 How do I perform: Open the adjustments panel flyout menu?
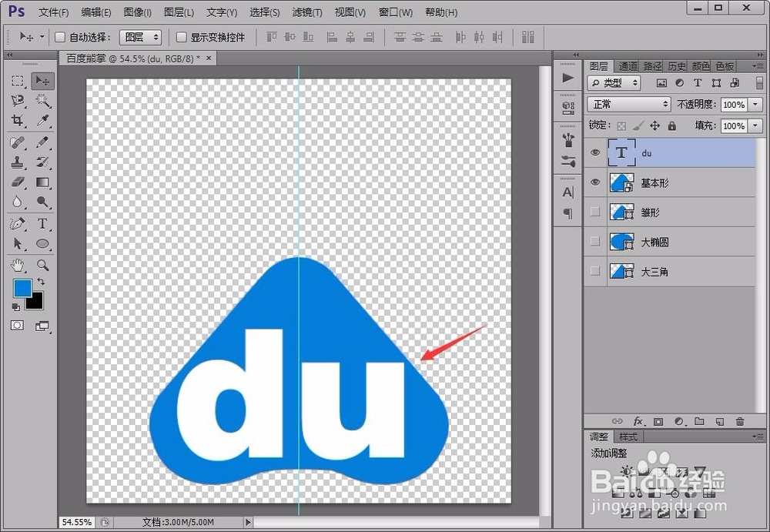(x=757, y=437)
